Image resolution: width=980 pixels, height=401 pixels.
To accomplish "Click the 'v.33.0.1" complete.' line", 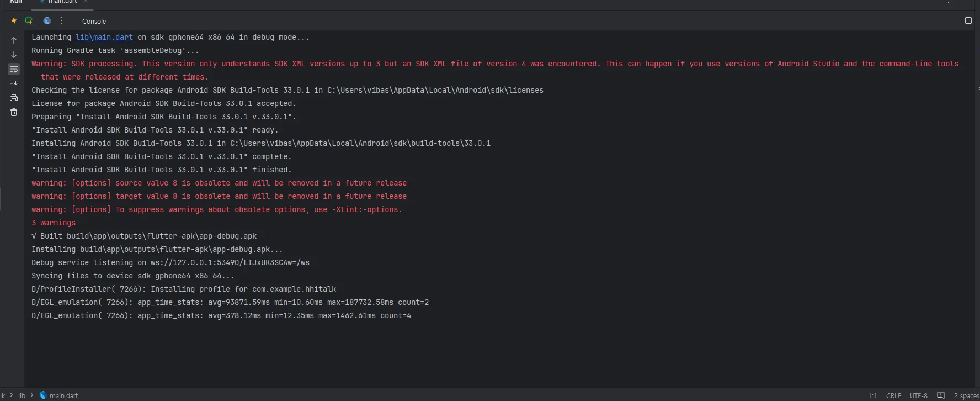I will (162, 156).
